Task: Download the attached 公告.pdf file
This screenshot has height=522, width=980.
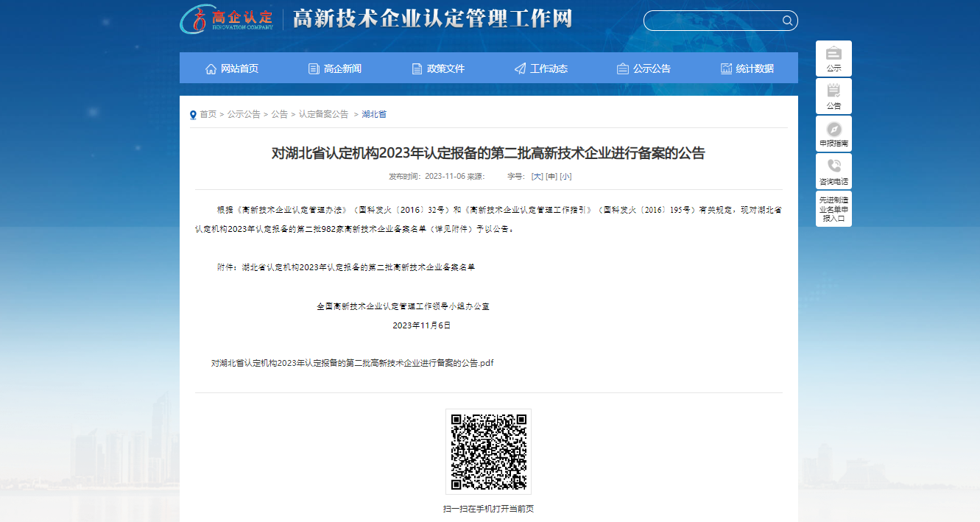Action: [352, 363]
